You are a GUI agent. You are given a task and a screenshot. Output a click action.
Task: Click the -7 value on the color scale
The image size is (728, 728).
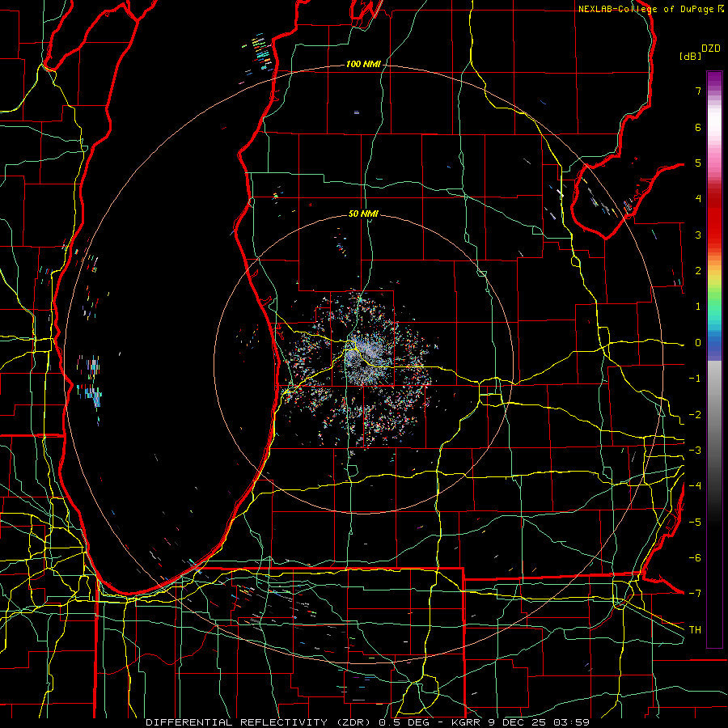point(695,594)
